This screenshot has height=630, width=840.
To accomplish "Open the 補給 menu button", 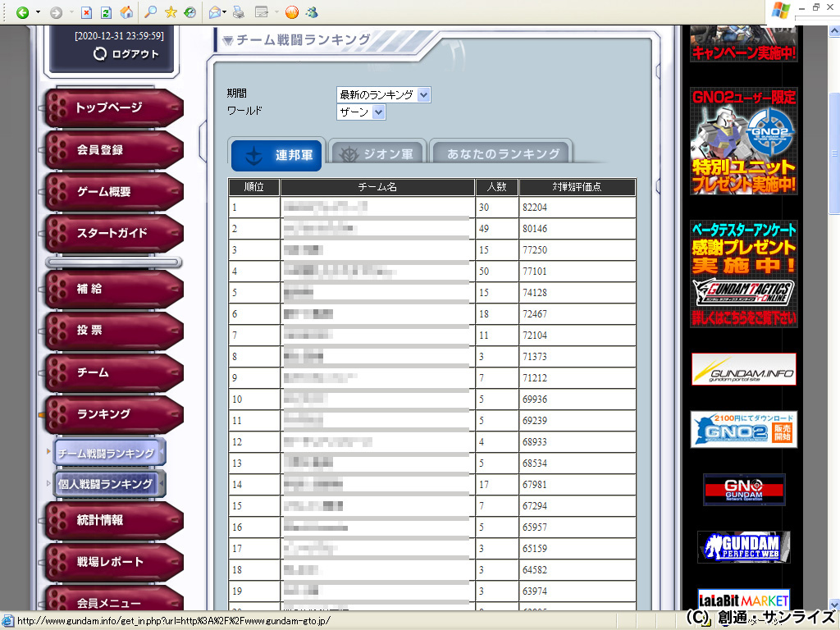I will [x=114, y=290].
